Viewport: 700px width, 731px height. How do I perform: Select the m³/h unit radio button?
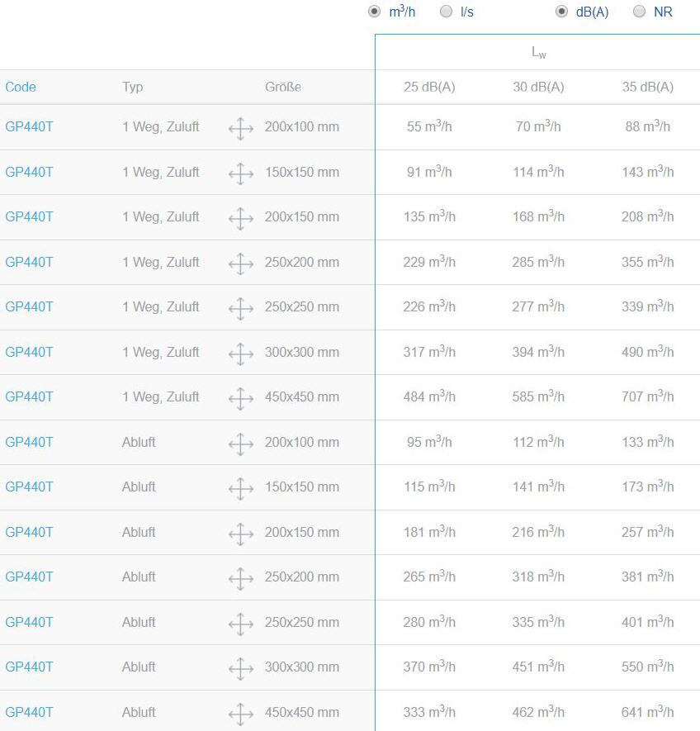[x=374, y=12]
